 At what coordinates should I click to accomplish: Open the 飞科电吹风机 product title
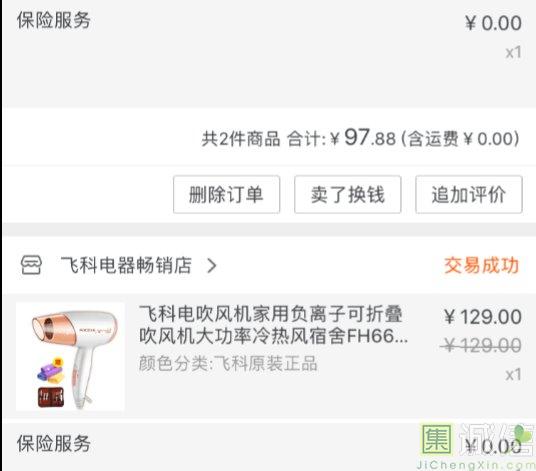click(273, 325)
